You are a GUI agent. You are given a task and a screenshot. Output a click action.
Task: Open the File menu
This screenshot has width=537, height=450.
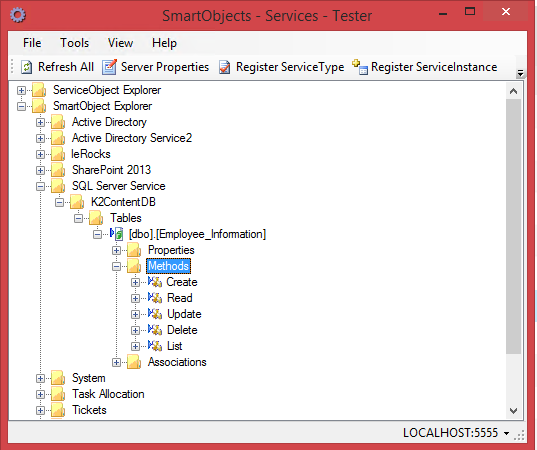(32, 43)
